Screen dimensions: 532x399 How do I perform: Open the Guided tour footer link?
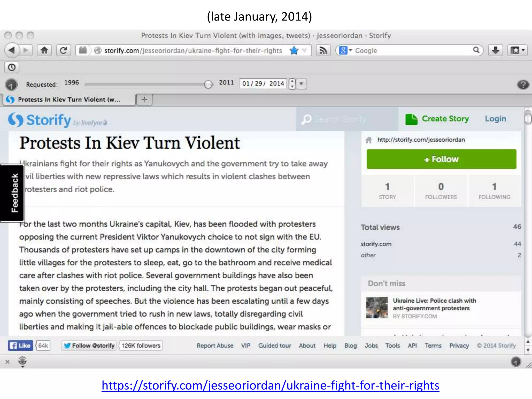(x=275, y=346)
